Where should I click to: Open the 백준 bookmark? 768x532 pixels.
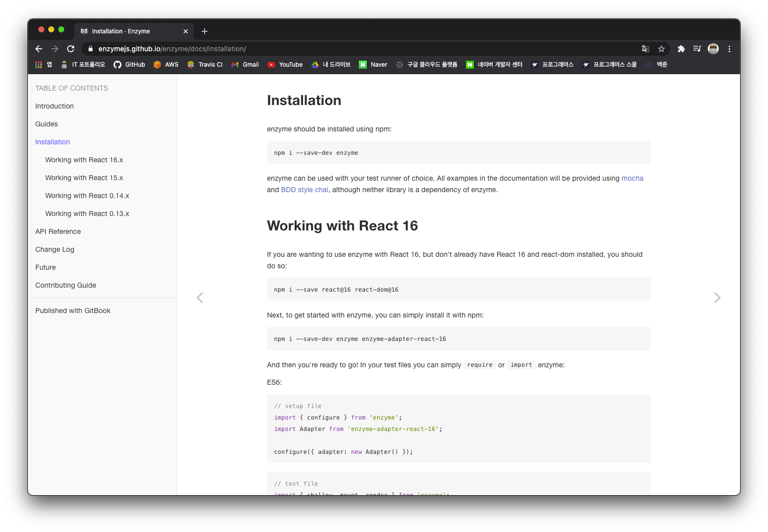pos(656,65)
